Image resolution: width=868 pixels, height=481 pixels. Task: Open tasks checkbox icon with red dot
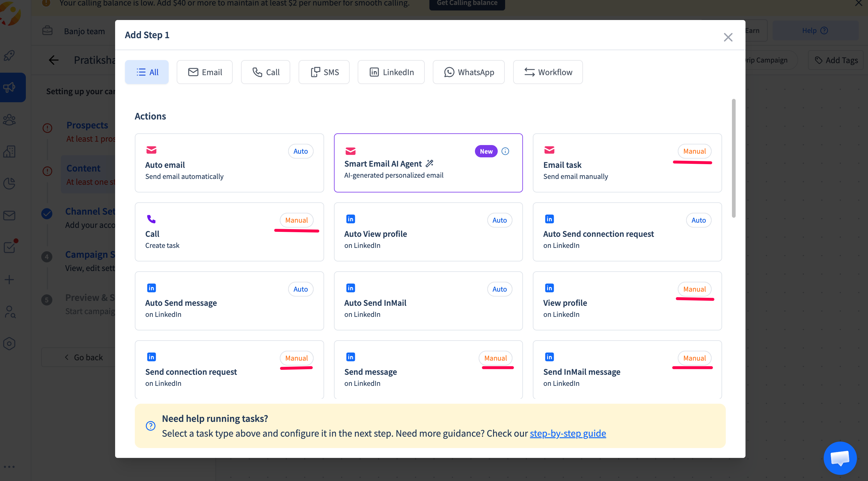point(10,247)
